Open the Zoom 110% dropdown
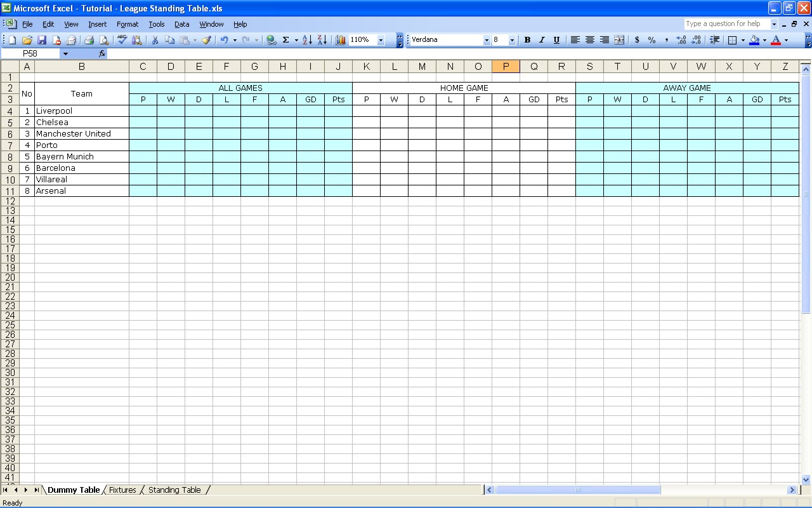The width and height of the screenshot is (812, 508). [381, 40]
